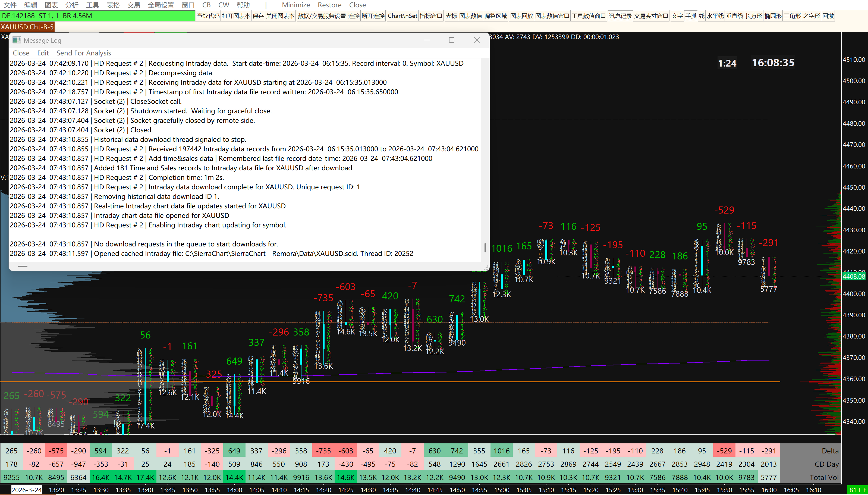The height and width of the screenshot is (495, 868).
Task: Select the 椭圆形 drawing tool
Action: pos(773,16)
